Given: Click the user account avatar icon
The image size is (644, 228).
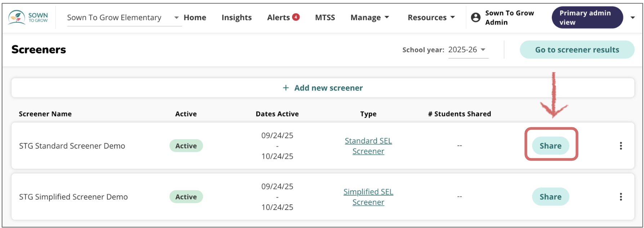Looking at the screenshot, I should click(x=475, y=17).
